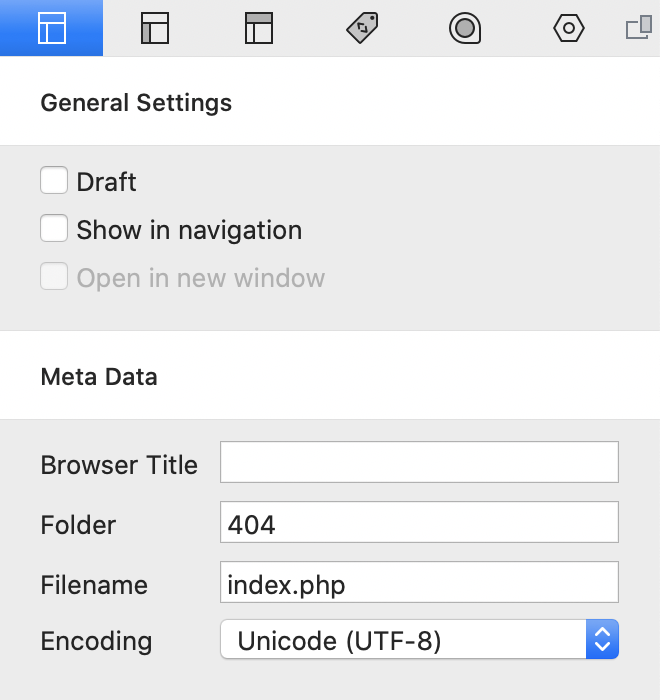Enable the Draft checkbox
The image size is (660, 700).
pyautogui.click(x=54, y=181)
